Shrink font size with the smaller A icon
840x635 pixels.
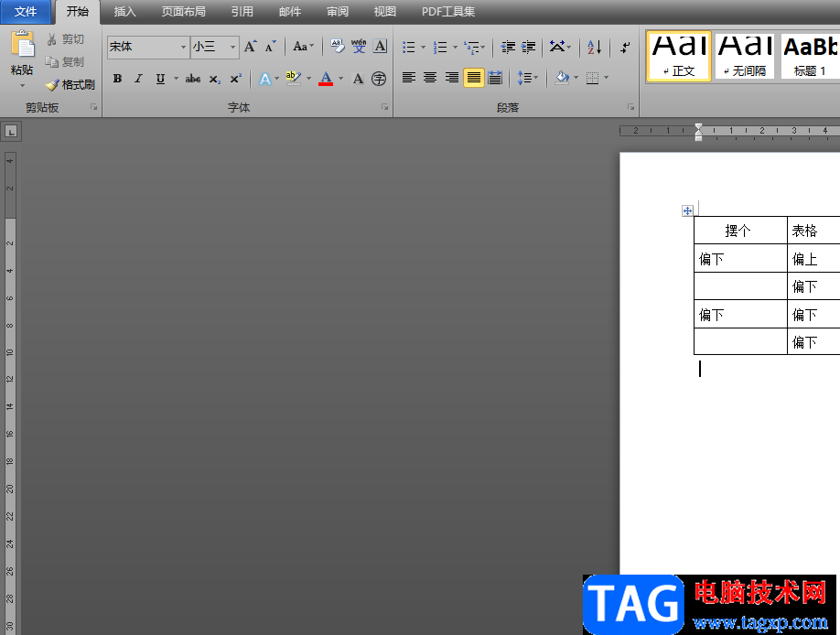point(270,47)
